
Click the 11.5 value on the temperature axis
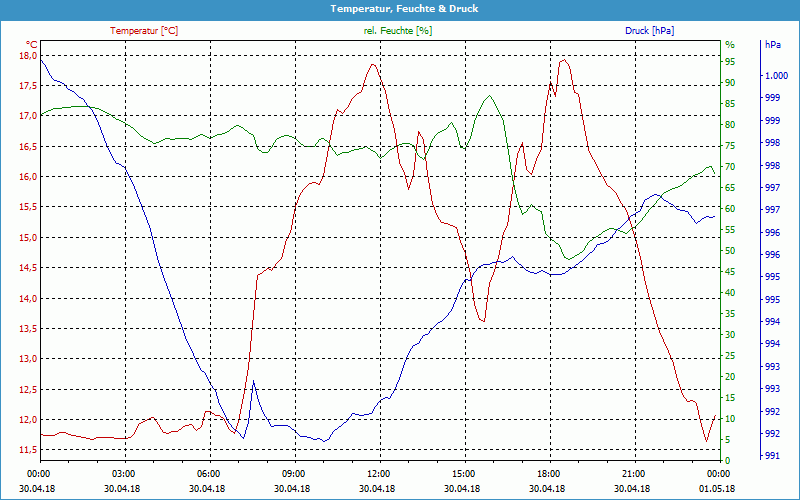pos(27,450)
